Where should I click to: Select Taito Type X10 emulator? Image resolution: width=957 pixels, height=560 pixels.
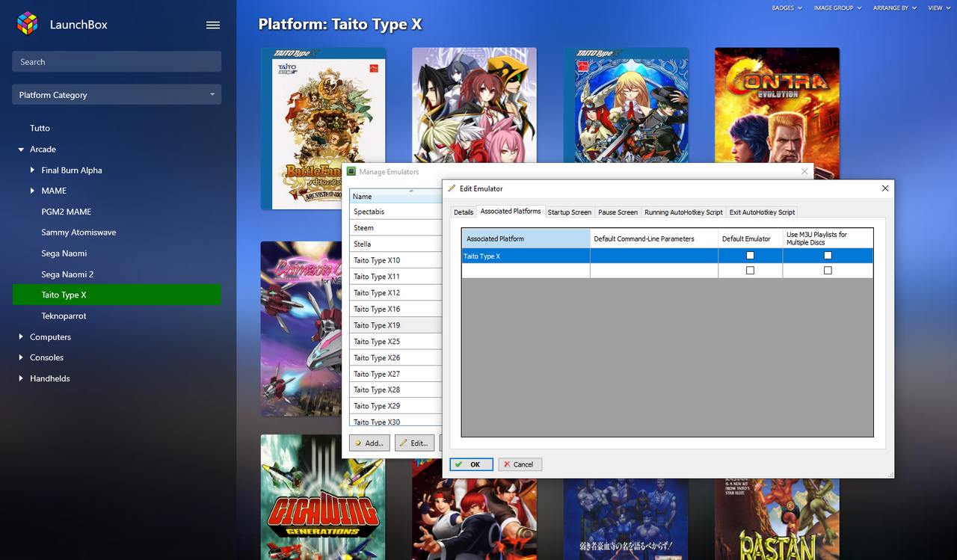pos(396,260)
